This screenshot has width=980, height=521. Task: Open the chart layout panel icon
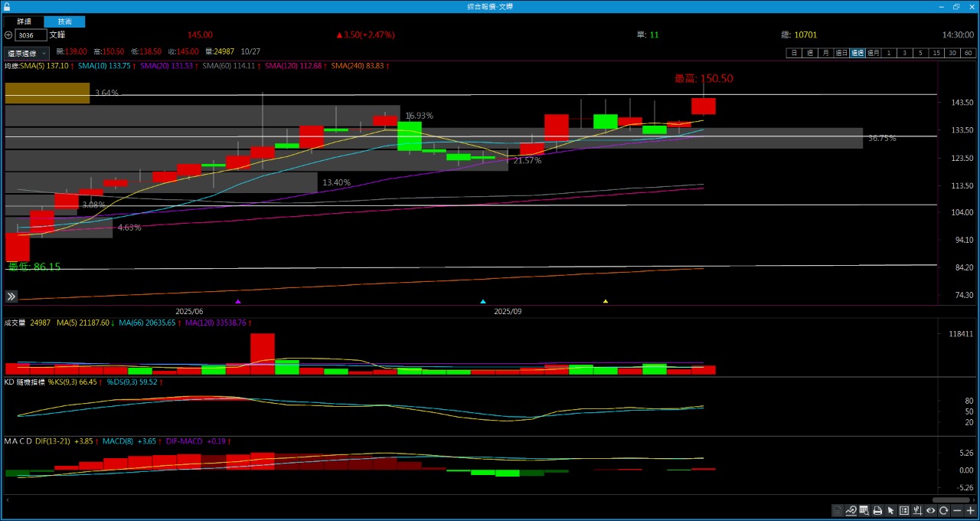(904, 510)
